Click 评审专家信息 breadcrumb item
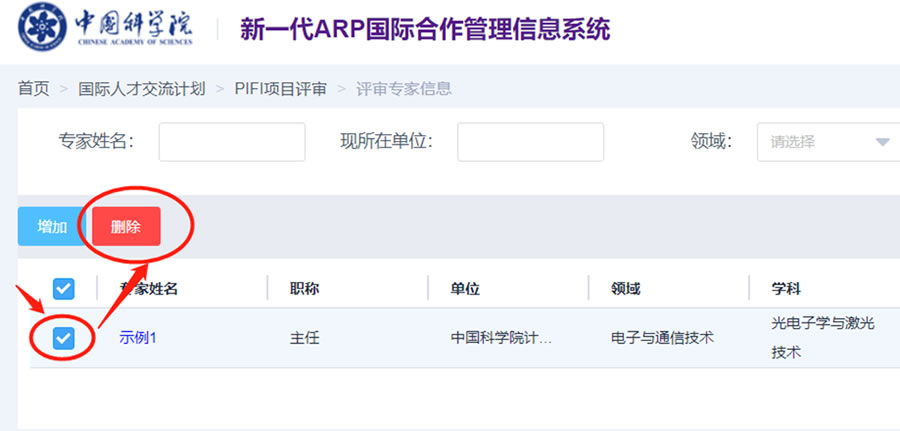The image size is (900, 431). coord(404,88)
